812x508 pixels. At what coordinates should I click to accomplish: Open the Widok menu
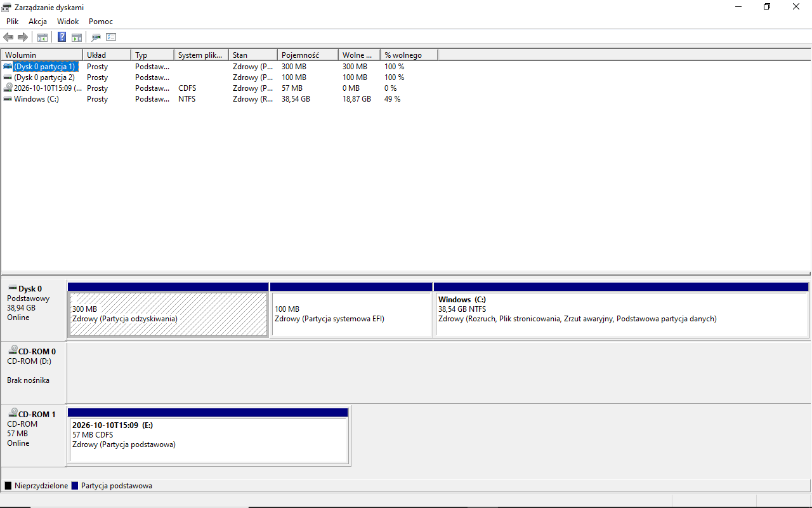click(x=68, y=22)
